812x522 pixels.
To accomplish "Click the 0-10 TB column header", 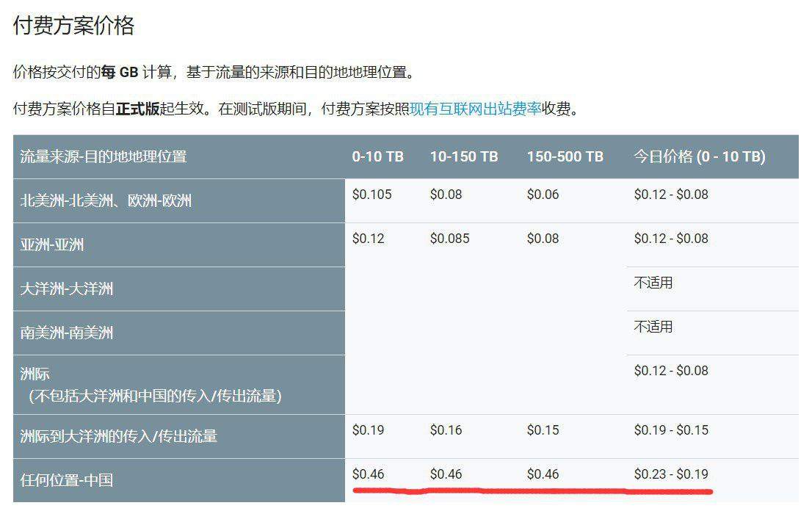I will [377, 156].
